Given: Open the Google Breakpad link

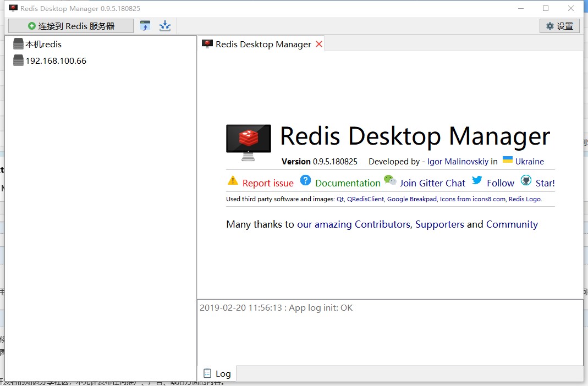Looking at the screenshot, I should click(x=412, y=199).
